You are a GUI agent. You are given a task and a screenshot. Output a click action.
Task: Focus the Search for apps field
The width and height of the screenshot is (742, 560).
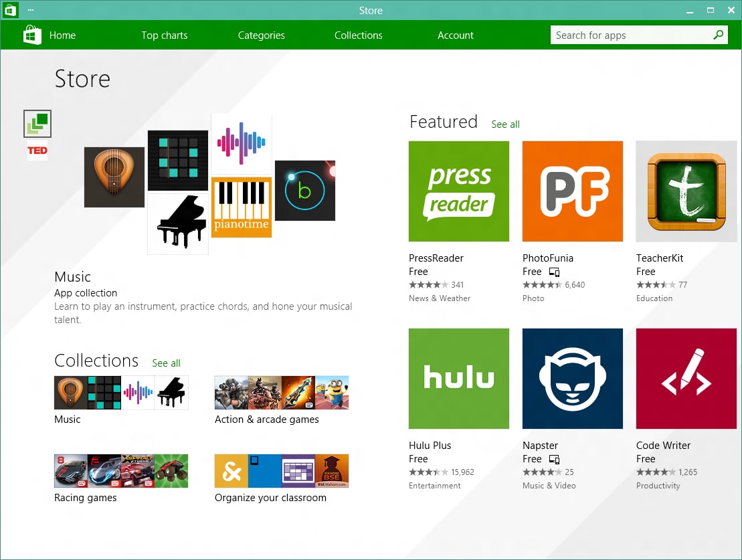[639, 35]
